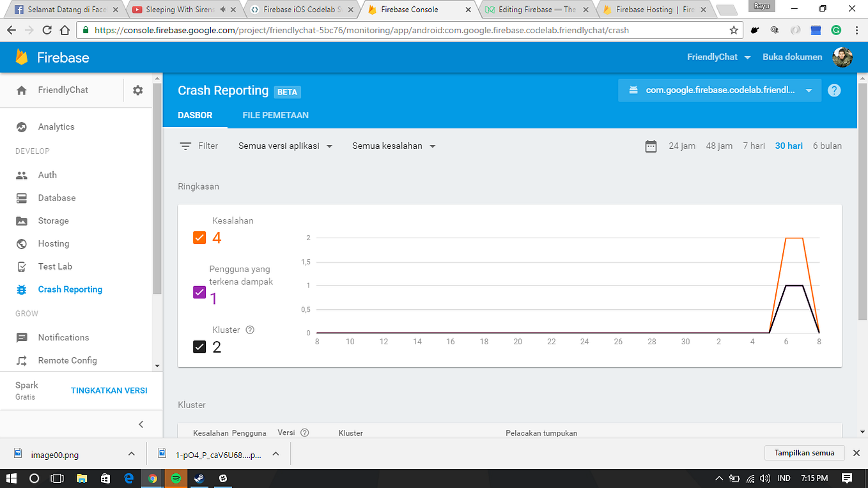This screenshot has height=488, width=868.
Task: Toggle the Pengguna yang terkena dampak checkbox
Action: click(x=199, y=292)
